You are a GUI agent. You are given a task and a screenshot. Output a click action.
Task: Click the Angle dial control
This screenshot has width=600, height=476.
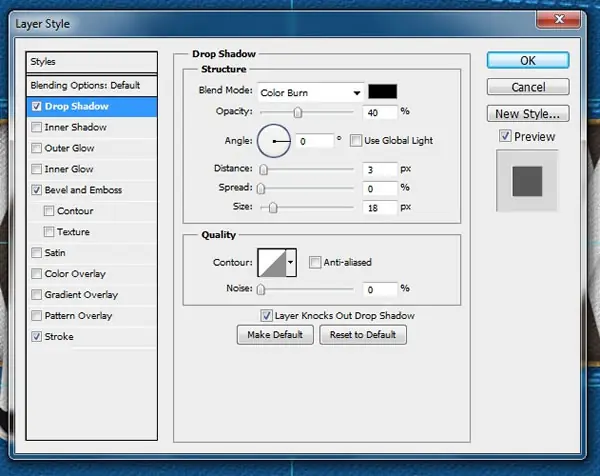[274, 141]
